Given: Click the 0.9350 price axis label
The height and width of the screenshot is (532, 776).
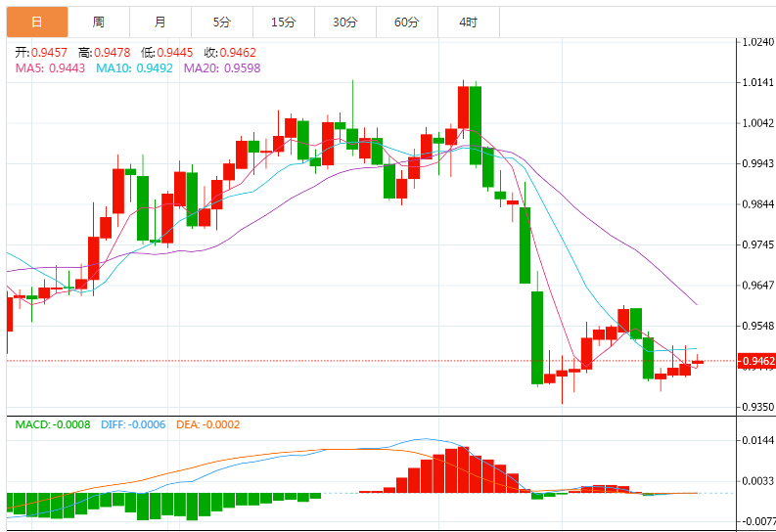Looking at the screenshot, I should coord(757,407).
